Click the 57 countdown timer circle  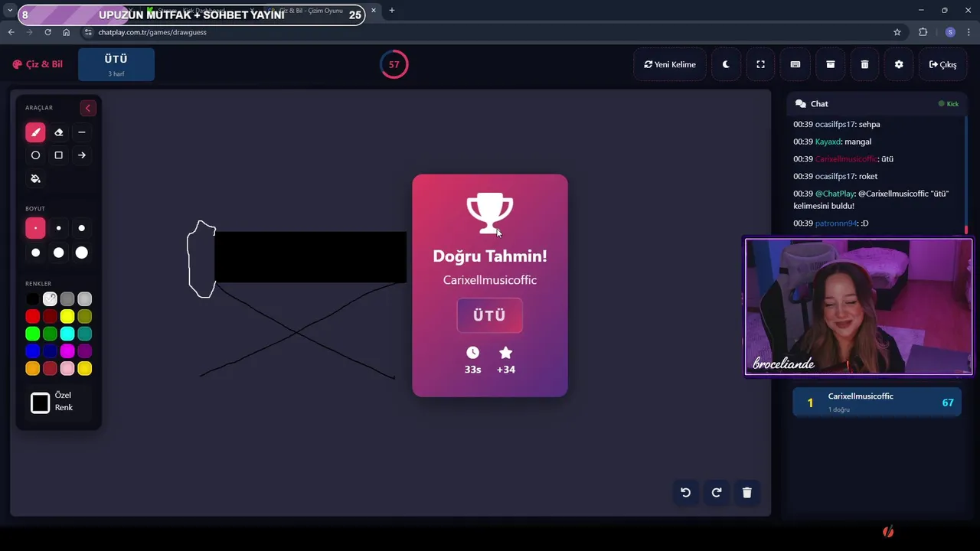coord(394,64)
